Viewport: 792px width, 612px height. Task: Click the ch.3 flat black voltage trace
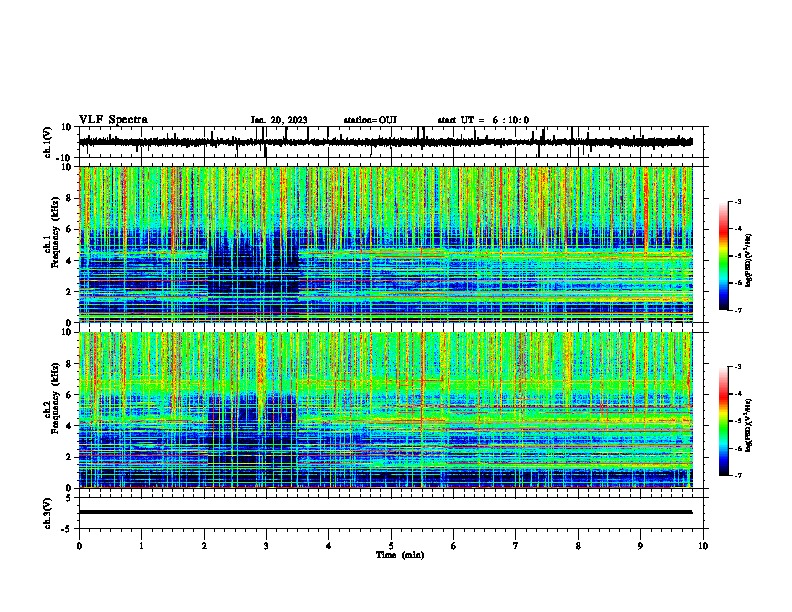[x=385, y=512]
